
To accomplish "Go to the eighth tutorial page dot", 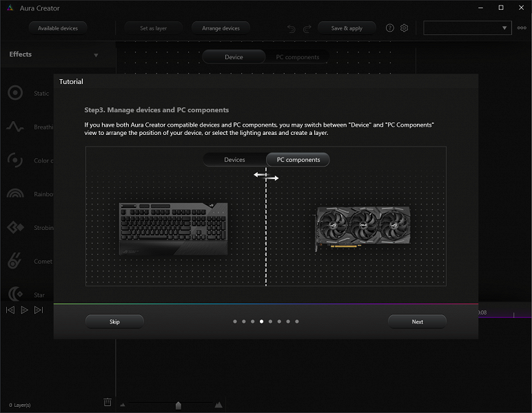I will (x=297, y=321).
